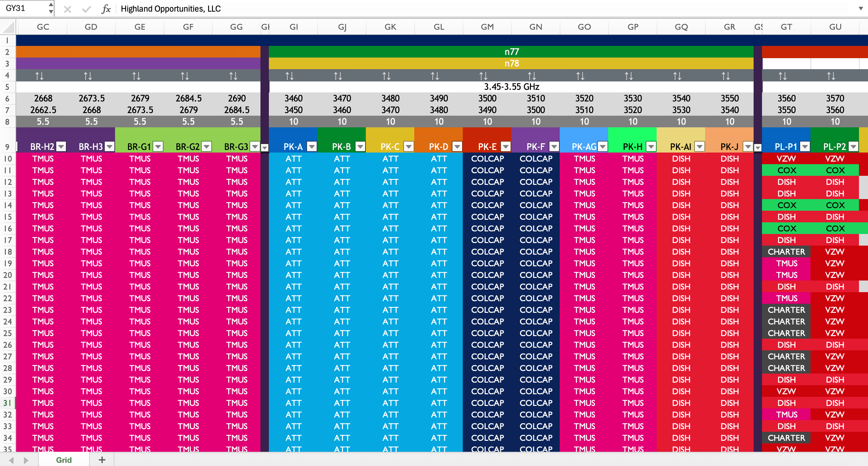Screen dimensions: 868x466
Task: Switch to the Grid sheet tab
Action: [64, 460]
